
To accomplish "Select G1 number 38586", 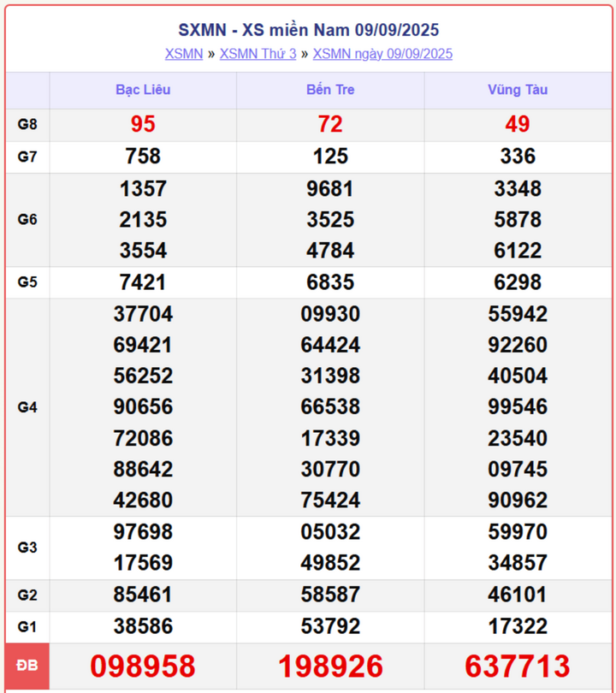I will pos(143,627).
